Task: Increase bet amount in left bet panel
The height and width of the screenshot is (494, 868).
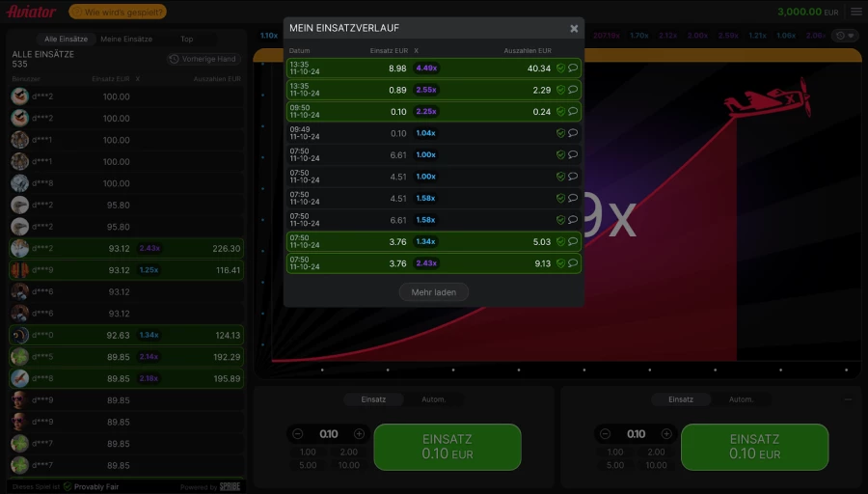Action: [360, 434]
